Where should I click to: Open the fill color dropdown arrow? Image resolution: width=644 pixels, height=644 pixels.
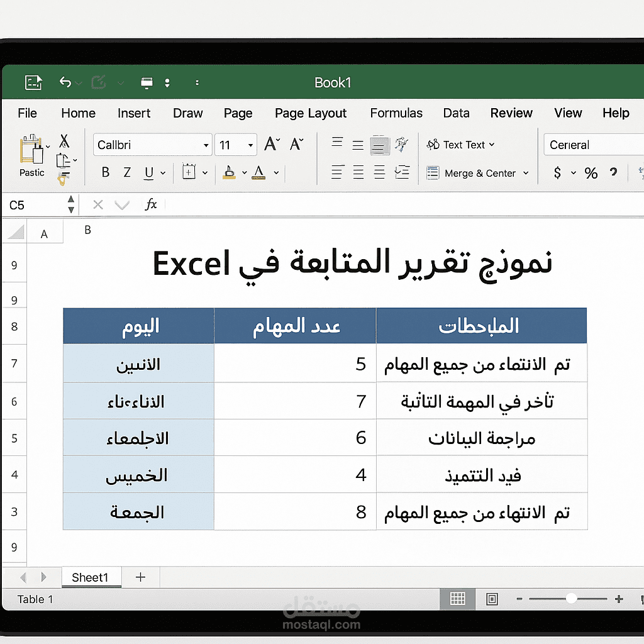point(245,172)
